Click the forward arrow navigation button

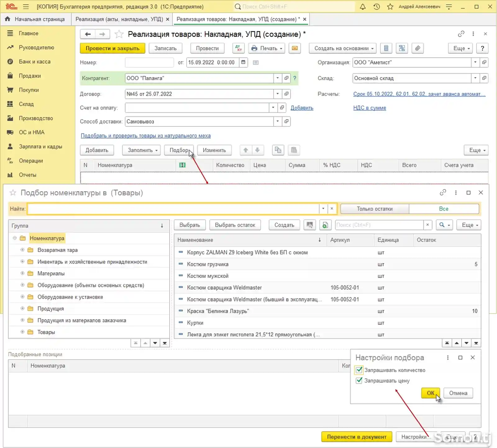[x=102, y=34]
